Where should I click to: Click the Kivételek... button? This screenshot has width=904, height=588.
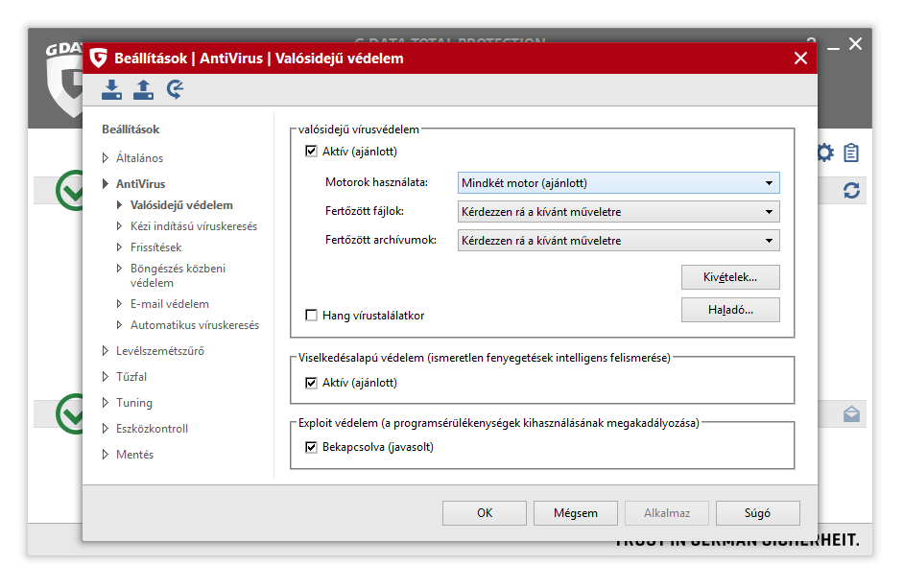[729, 277]
